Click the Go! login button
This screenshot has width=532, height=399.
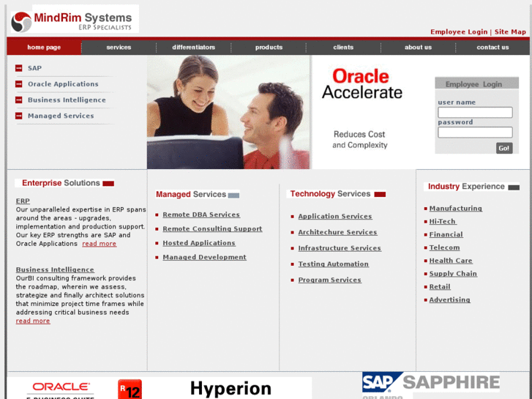point(504,148)
